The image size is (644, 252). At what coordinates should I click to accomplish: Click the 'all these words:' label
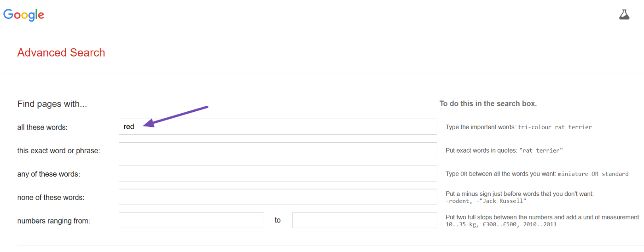42,127
